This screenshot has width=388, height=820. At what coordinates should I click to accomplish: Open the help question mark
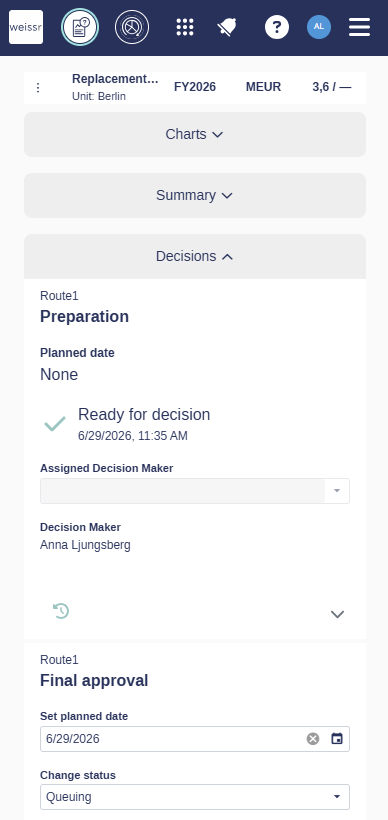tap(277, 27)
